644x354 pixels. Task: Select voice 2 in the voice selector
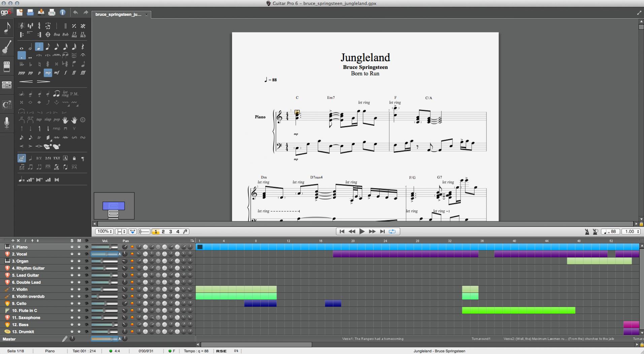coord(163,232)
